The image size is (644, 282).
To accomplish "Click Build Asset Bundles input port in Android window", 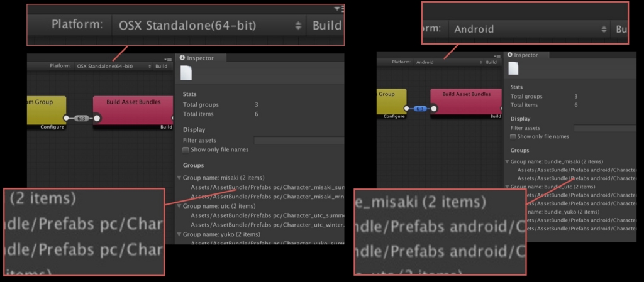I will point(434,109).
